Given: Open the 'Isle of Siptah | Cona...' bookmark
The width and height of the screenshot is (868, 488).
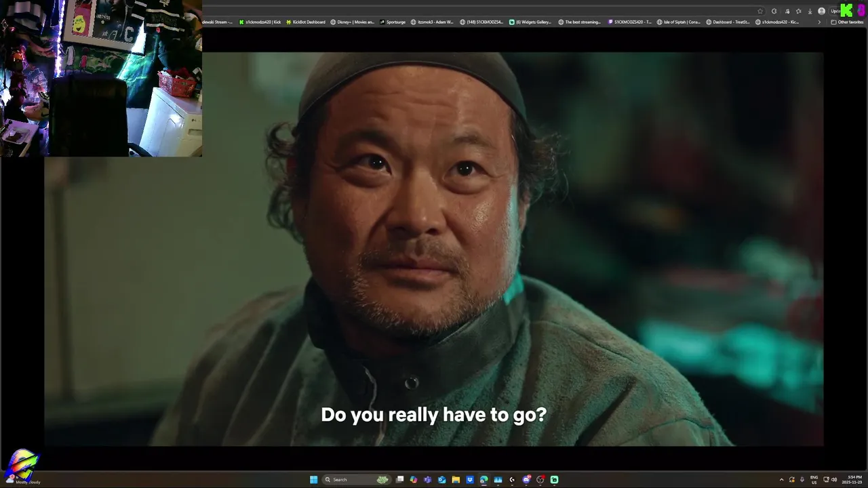Looking at the screenshot, I should click(x=678, y=22).
